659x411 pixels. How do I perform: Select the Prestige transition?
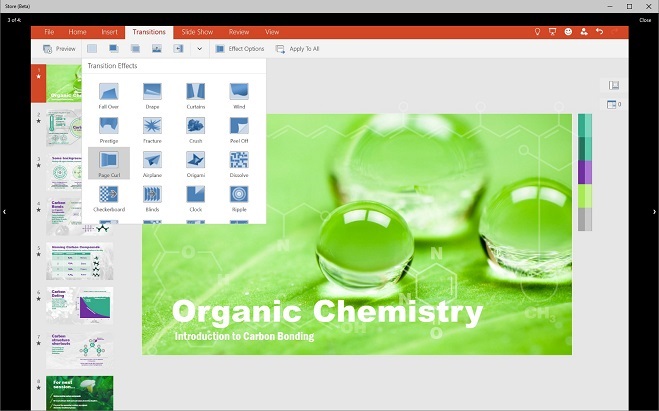pyautogui.click(x=108, y=130)
